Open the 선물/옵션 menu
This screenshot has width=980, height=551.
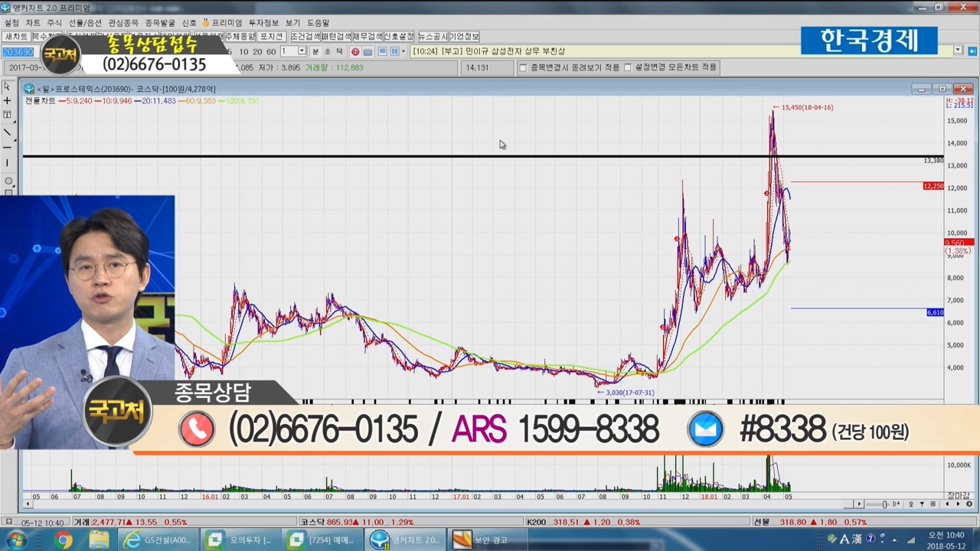[x=84, y=23]
